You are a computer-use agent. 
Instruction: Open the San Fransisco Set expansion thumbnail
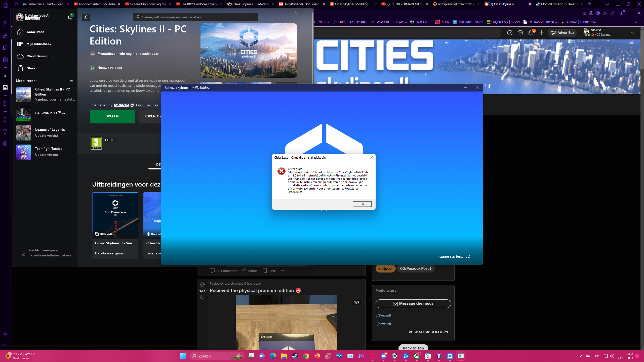click(115, 215)
